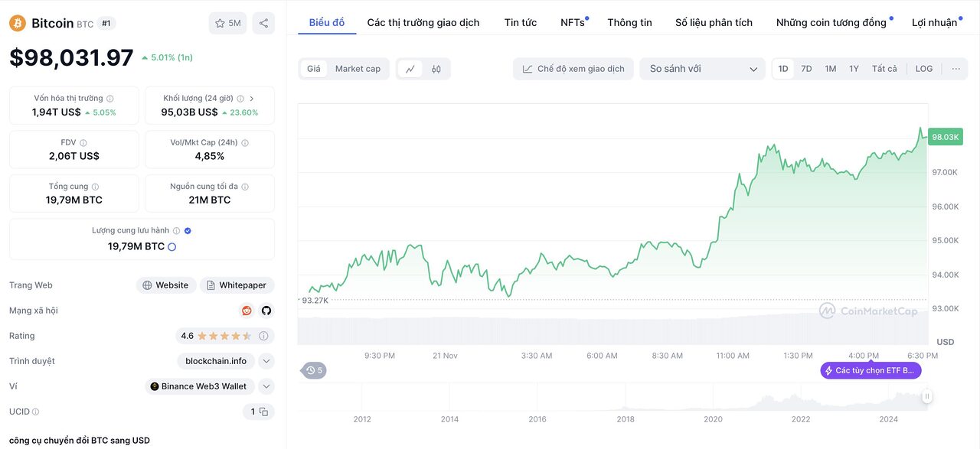Select the 1M time range
This screenshot has height=449, width=980.
tap(830, 69)
